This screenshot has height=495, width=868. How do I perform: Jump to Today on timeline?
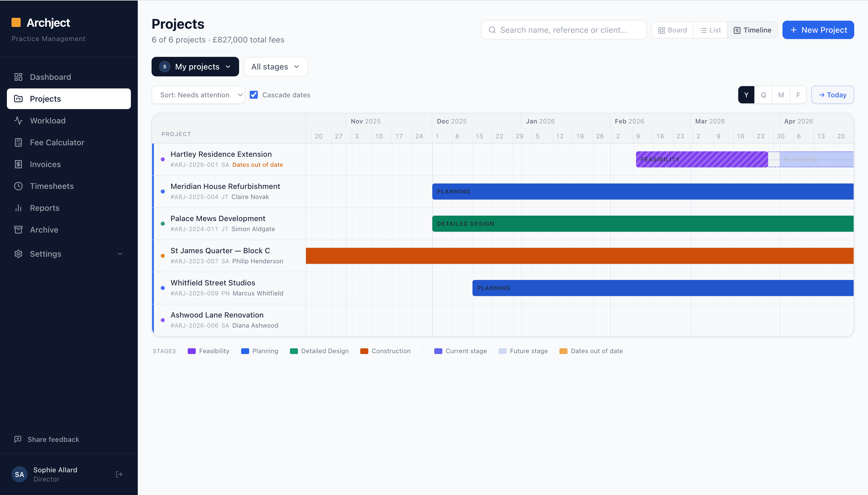[832, 95]
